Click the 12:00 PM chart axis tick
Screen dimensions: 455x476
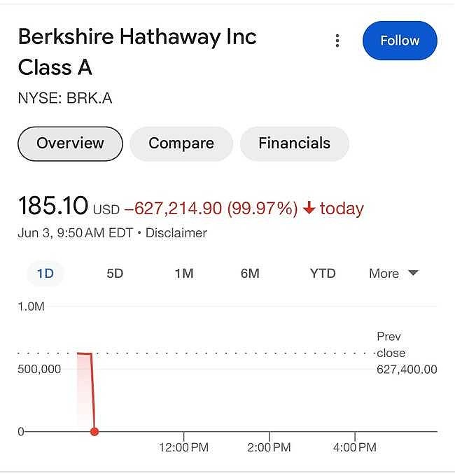pyautogui.click(x=183, y=447)
